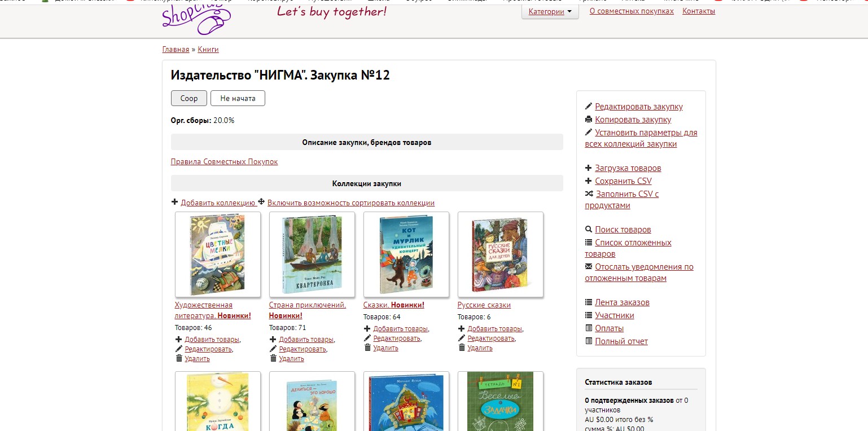
Task: Open Книги breadcrumb link
Action: tap(208, 49)
